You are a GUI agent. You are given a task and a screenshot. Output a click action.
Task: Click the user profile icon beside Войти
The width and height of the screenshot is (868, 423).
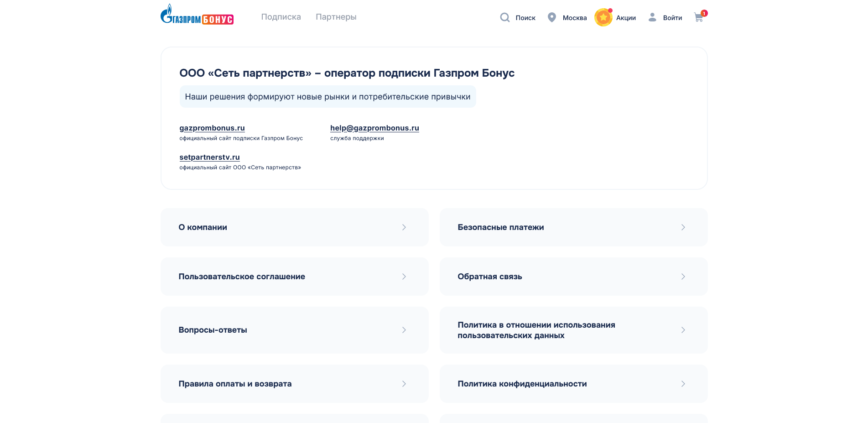tap(651, 17)
